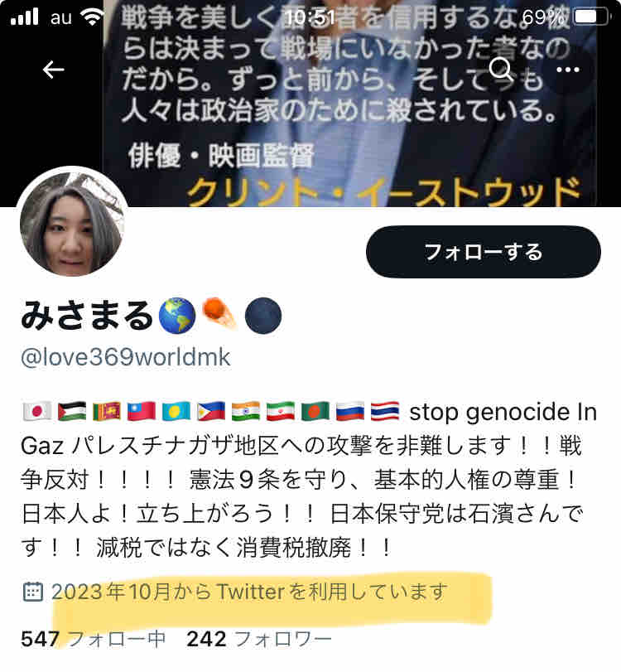
Task: Tap the Japan flag emoji in bio
Action: click(37, 412)
